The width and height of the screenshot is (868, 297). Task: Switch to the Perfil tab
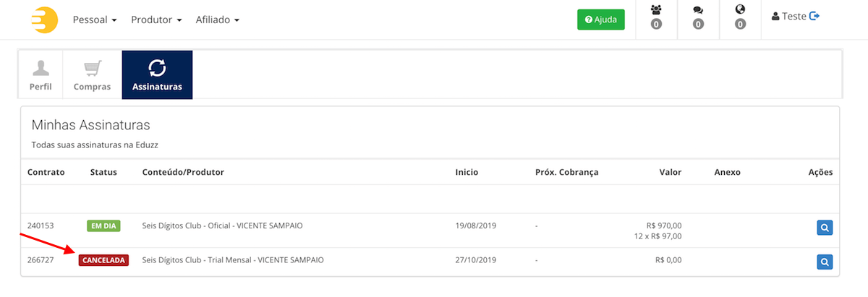tap(41, 74)
